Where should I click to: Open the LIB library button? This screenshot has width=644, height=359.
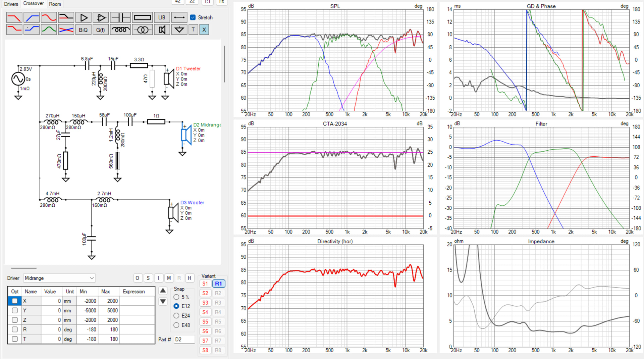coord(162,17)
